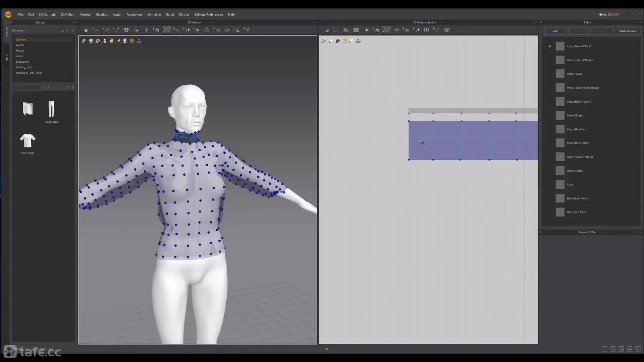Select the Fabric folder in Favorites

coord(19,56)
